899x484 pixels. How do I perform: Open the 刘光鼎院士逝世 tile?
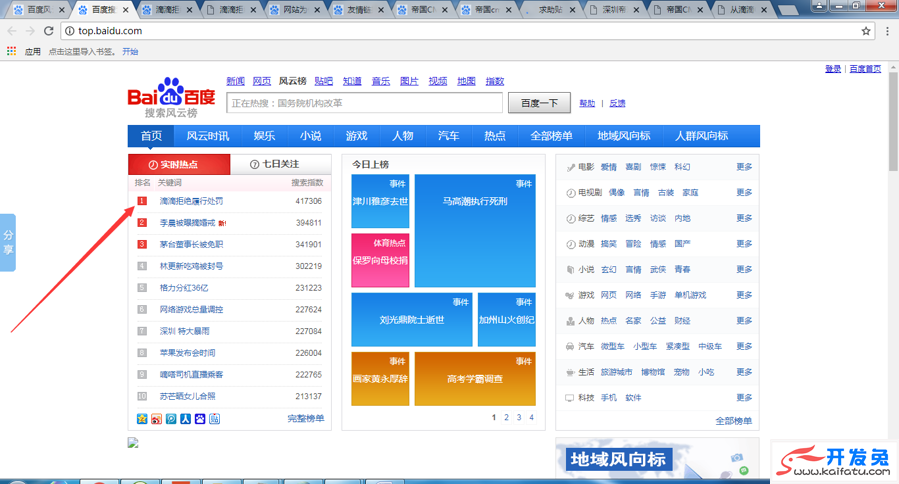(x=412, y=319)
